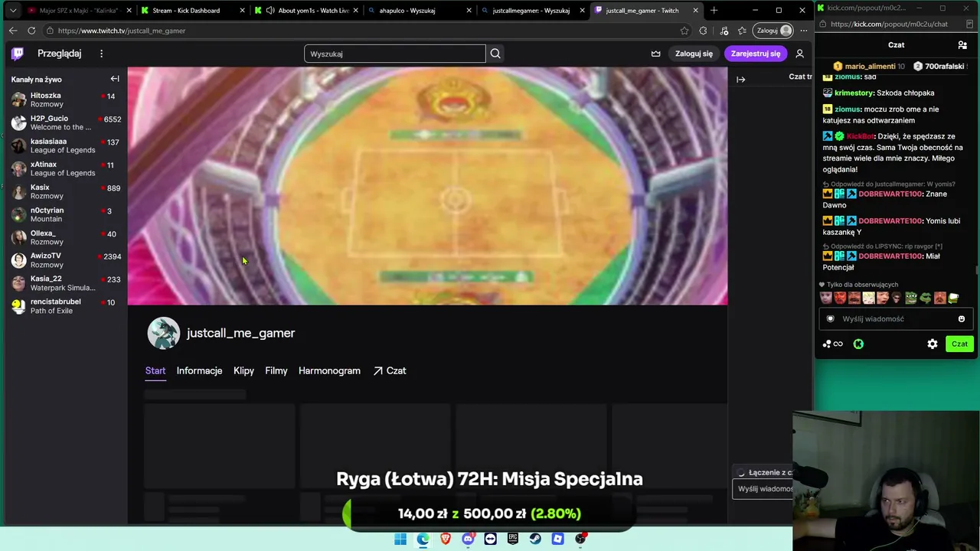Select the Start channel tab

pyautogui.click(x=155, y=370)
